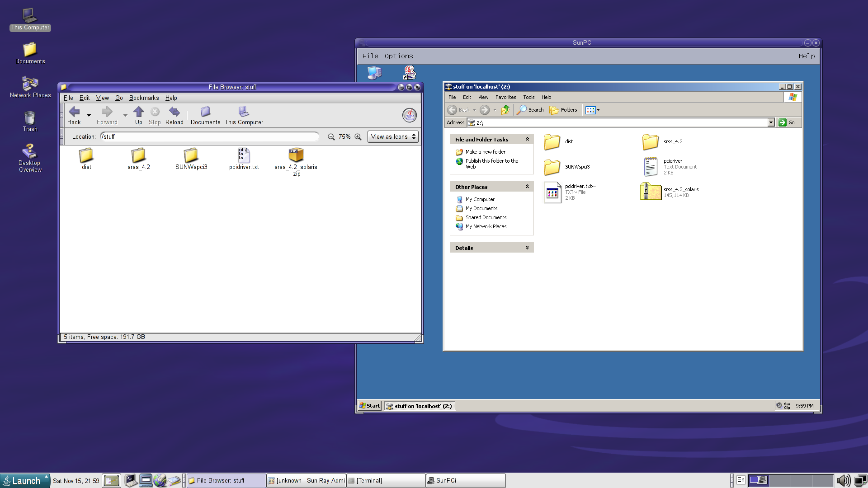Screen dimensions: 868x488
Task: Open srss_4.2_solaris.zip archive icon
Action: [x=296, y=155]
